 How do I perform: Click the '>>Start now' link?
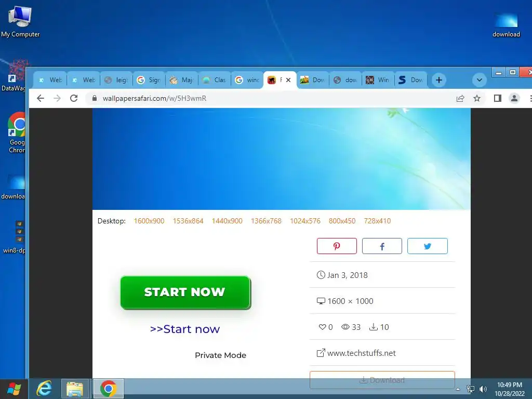coord(185,329)
